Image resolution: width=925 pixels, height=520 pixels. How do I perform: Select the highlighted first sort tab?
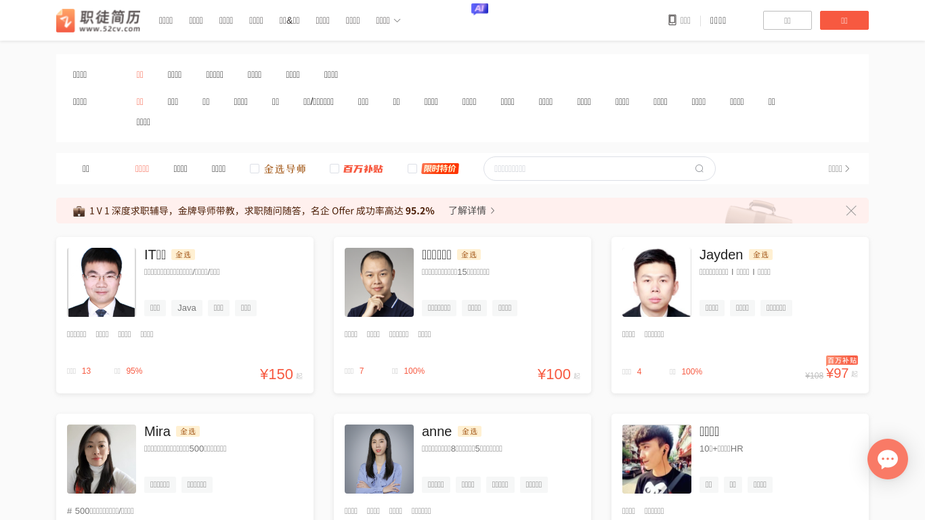pyautogui.click(x=142, y=169)
